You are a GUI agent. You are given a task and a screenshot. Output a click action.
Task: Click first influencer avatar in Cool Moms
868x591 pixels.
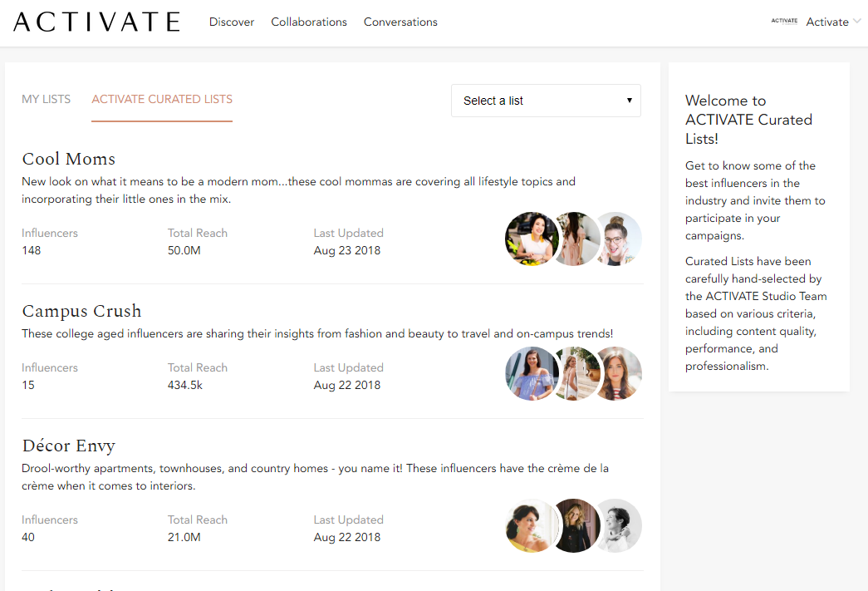pyautogui.click(x=532, y=239)
